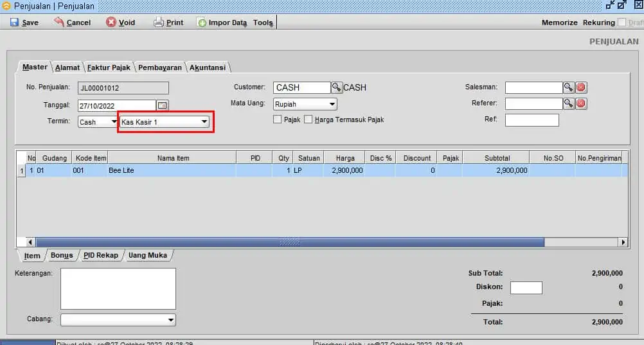644x345 pixels.
Task: Search customer with magnifier icon
Action: tap(337, 87)
